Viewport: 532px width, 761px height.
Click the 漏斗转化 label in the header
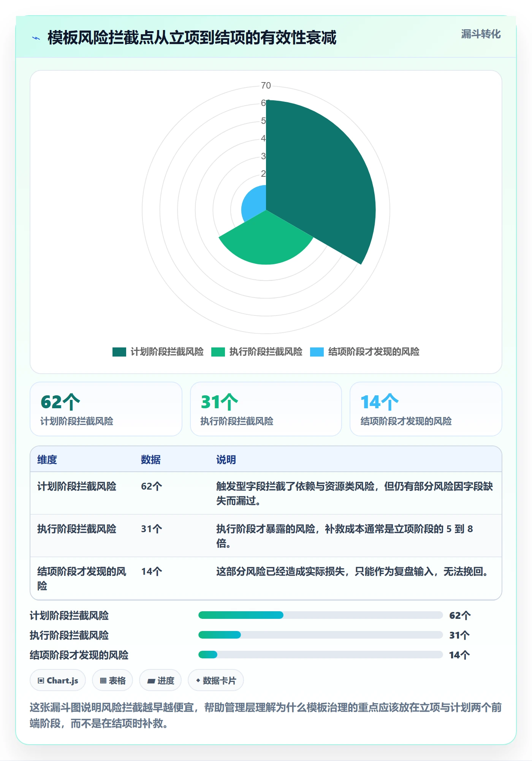point(481,34)
